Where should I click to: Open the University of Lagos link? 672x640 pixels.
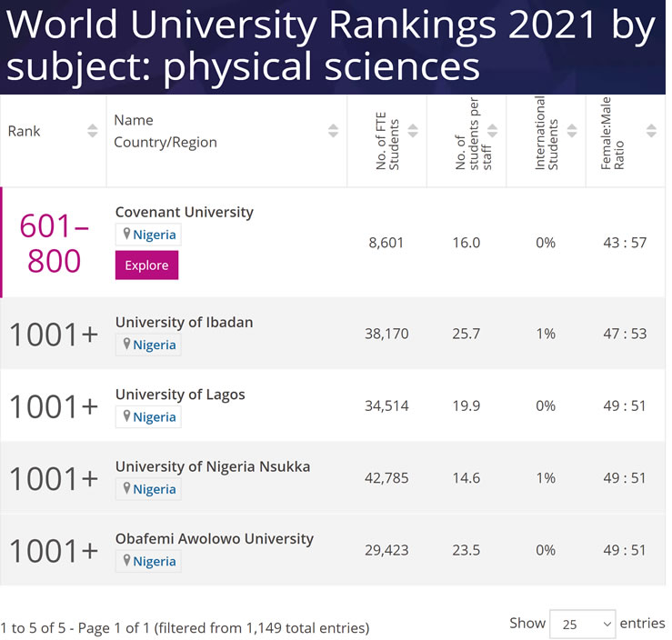pos(180,395)
